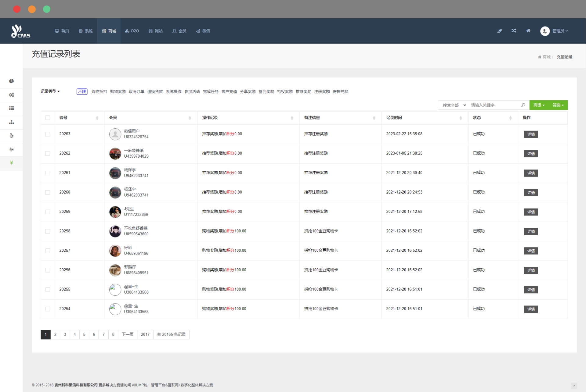Go to home icon in top bar

coord(528,31)
